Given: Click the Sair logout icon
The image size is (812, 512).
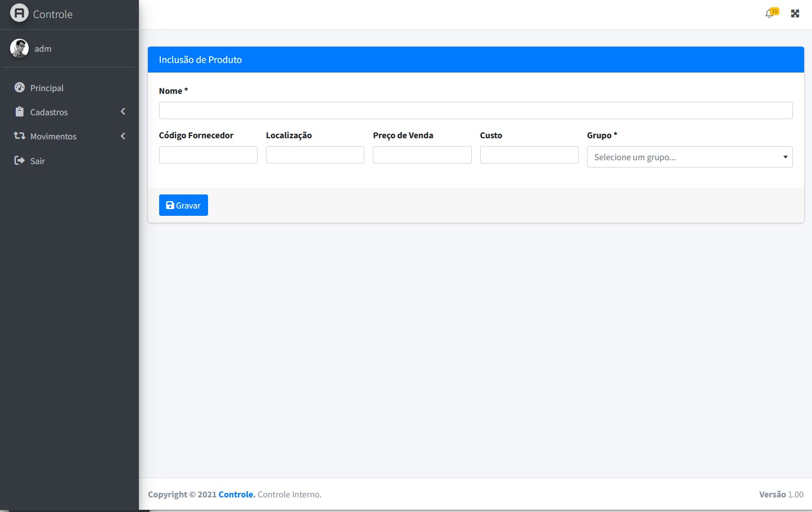Looking at the screenshot, I should click(20, 161).
